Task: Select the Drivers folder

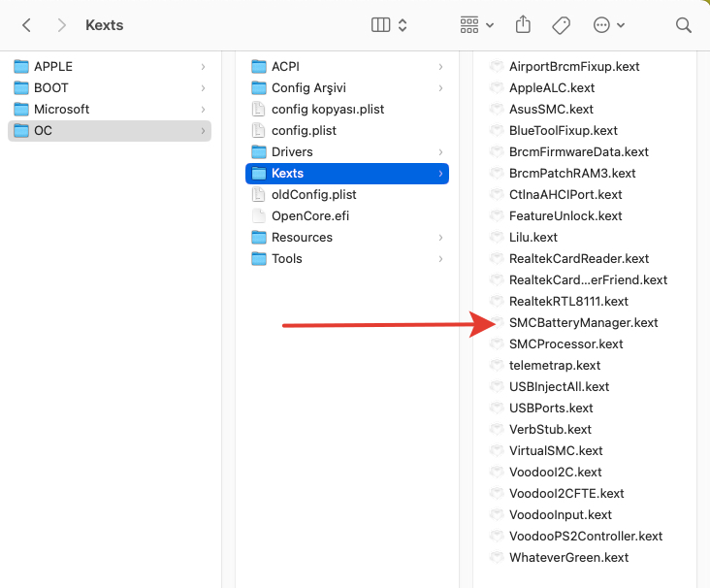Action: pos(292,152)
